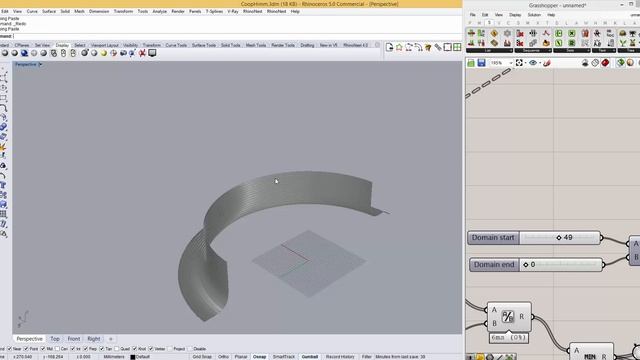Toggle the Mid osnap checkbox
This screenshot has height=360, width=640.
(x=43, y=349)
